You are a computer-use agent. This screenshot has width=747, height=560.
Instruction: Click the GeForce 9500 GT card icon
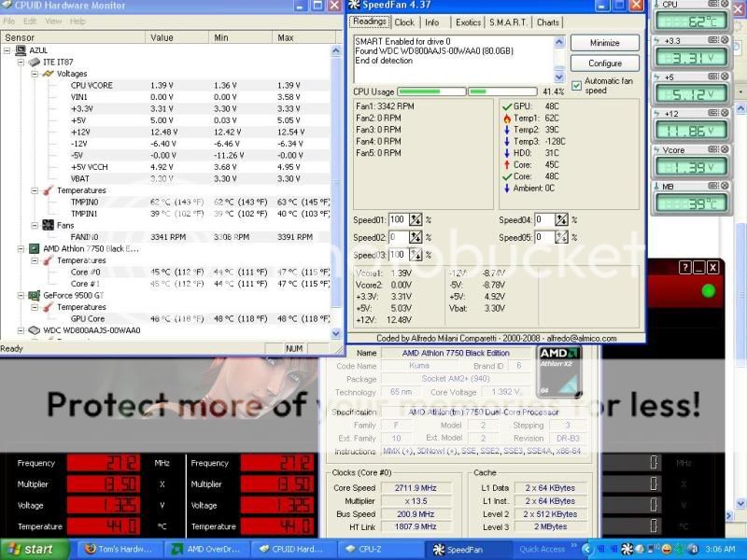click(34, 295)
